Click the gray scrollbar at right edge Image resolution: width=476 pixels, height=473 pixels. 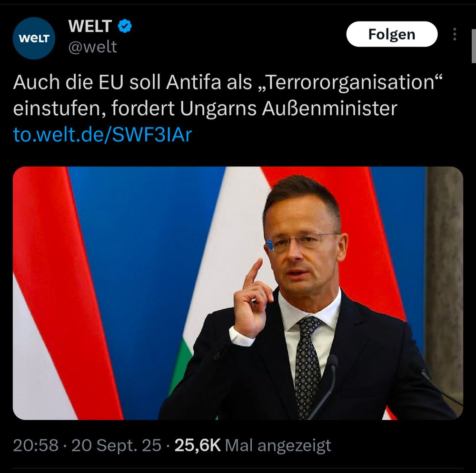pyautogui.click(x=474, y=46)
